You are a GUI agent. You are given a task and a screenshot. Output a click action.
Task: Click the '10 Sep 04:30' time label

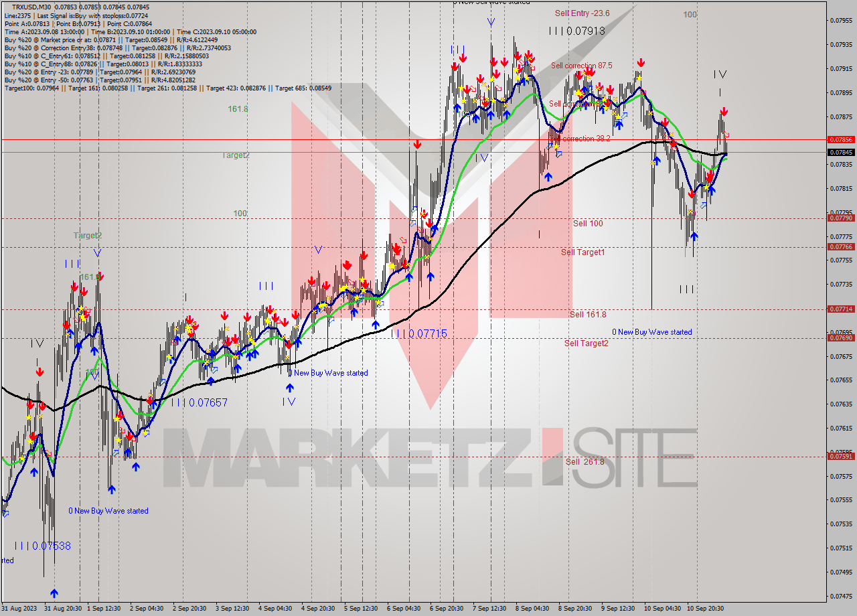661,609
